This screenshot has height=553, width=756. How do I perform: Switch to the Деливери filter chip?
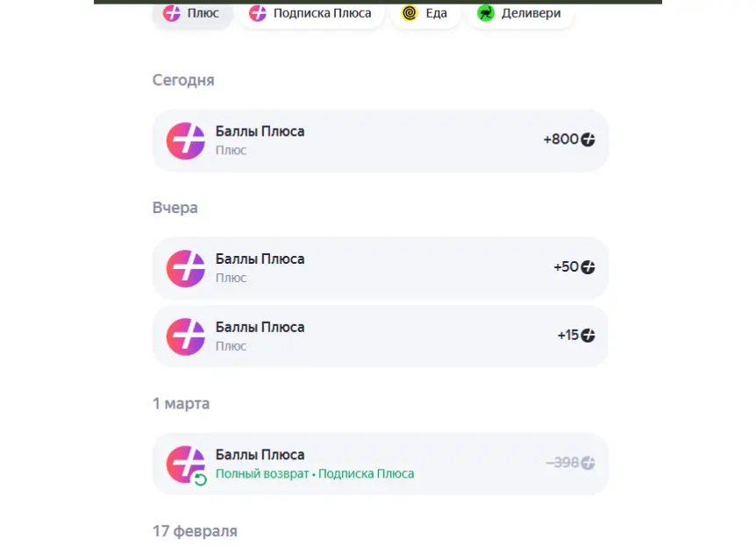pyautogui.click(x=520, y=13)
